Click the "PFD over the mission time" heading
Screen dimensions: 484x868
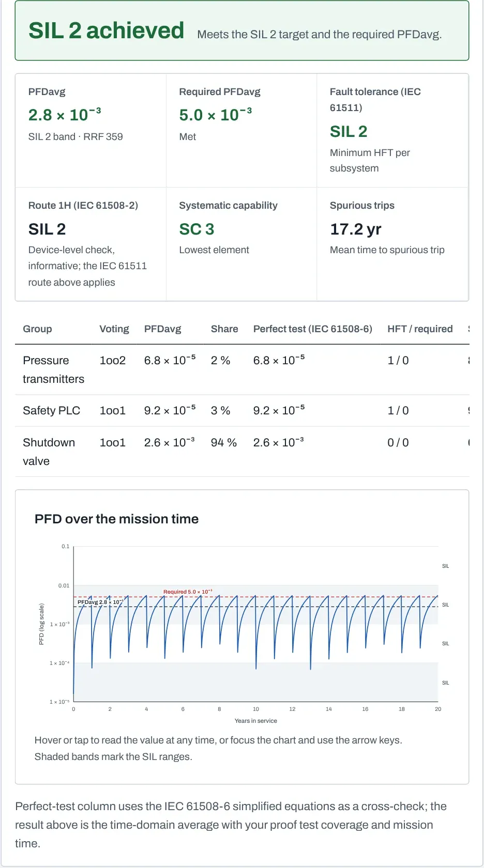[x=116, y=519]
